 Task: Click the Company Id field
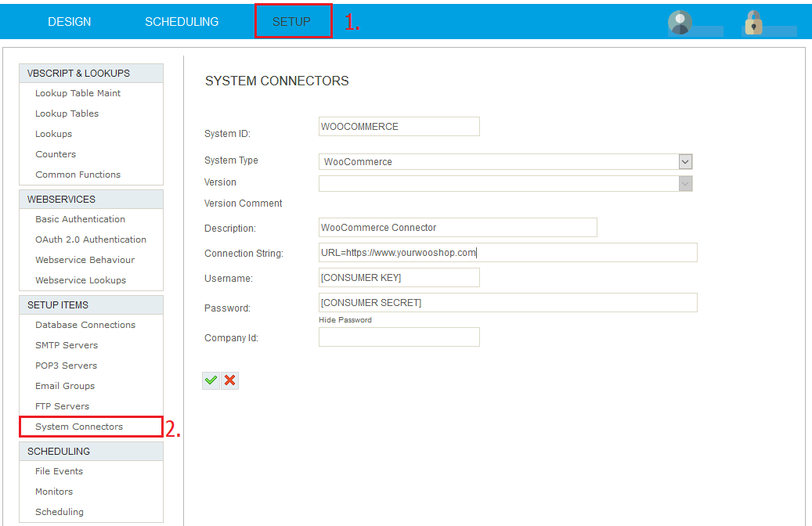pos(399,337)
